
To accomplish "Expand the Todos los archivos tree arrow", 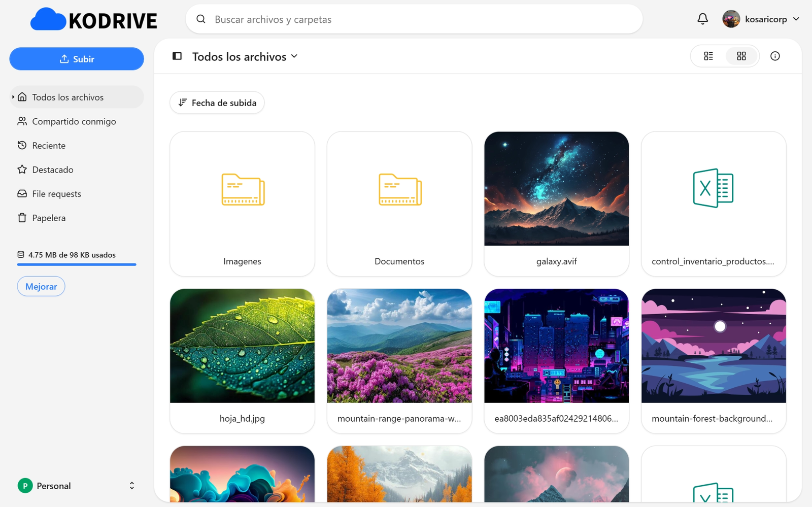I will [x=13, y=97].
